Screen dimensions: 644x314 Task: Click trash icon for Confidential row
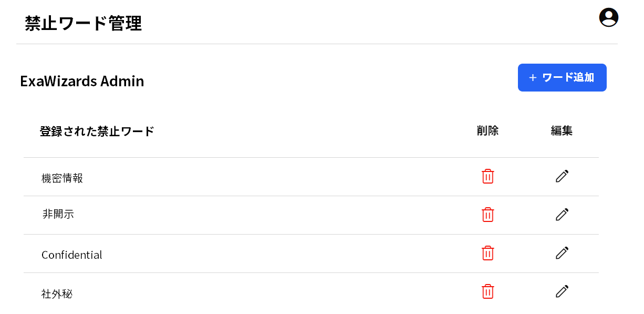pyautogui.click(x=487, y=253)
